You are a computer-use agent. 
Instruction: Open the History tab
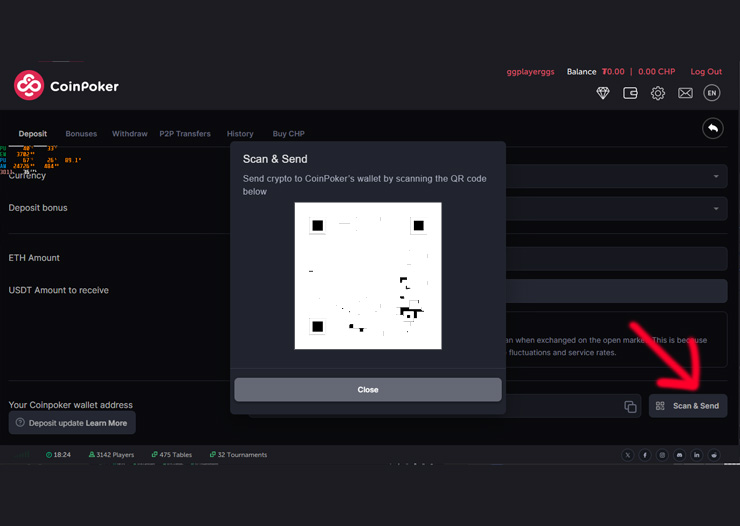pyautogui.click(x=240, y=134)
